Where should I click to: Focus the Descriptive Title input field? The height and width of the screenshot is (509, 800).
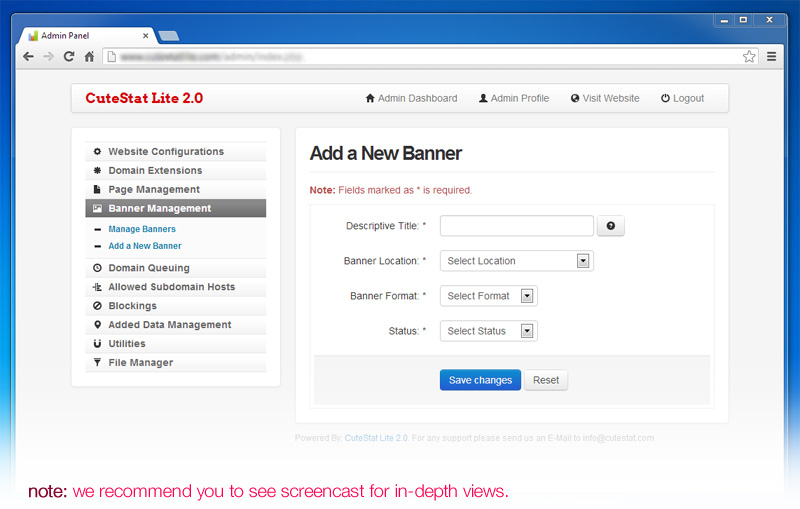[517, 225]
